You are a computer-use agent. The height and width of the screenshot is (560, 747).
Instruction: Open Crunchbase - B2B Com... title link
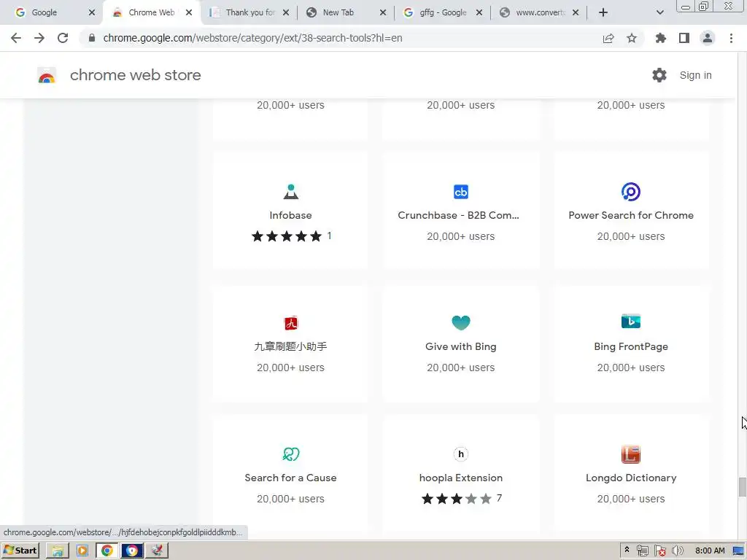(x=458, y=215)
